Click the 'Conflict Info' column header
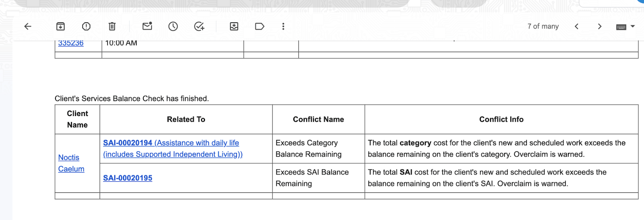This screenshot has width=644, height=220. [x=501, y=119]
